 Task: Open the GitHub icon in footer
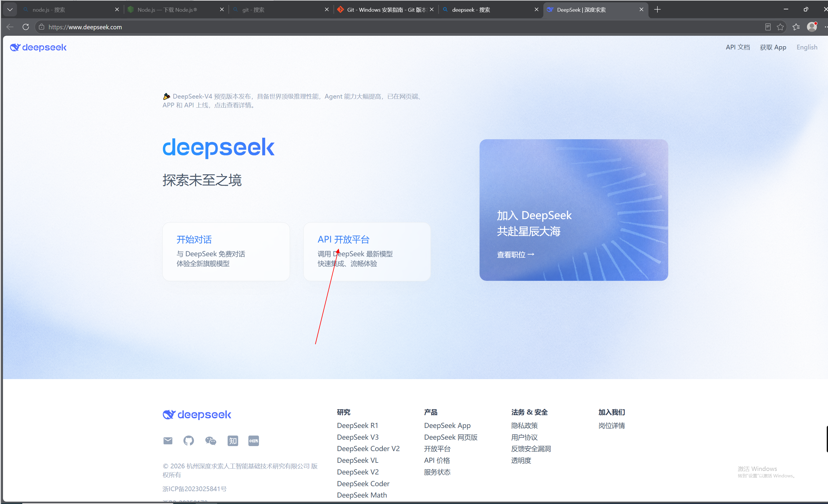pos(189,441)
